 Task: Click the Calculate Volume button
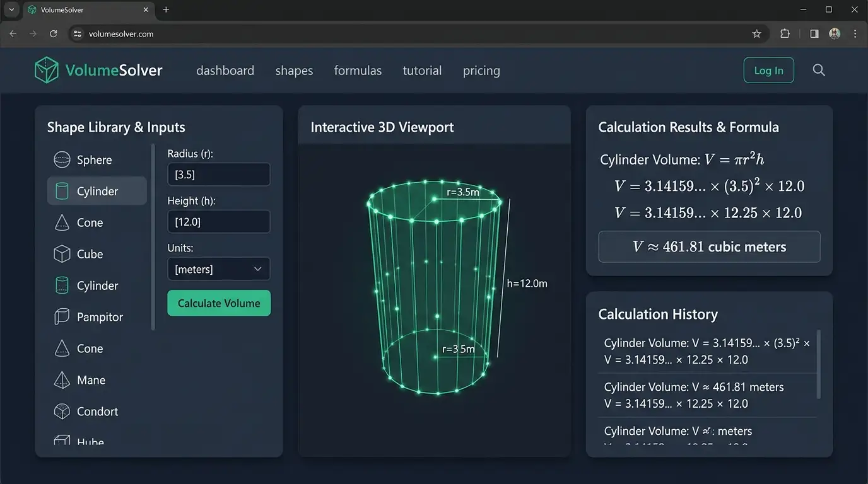219,303
